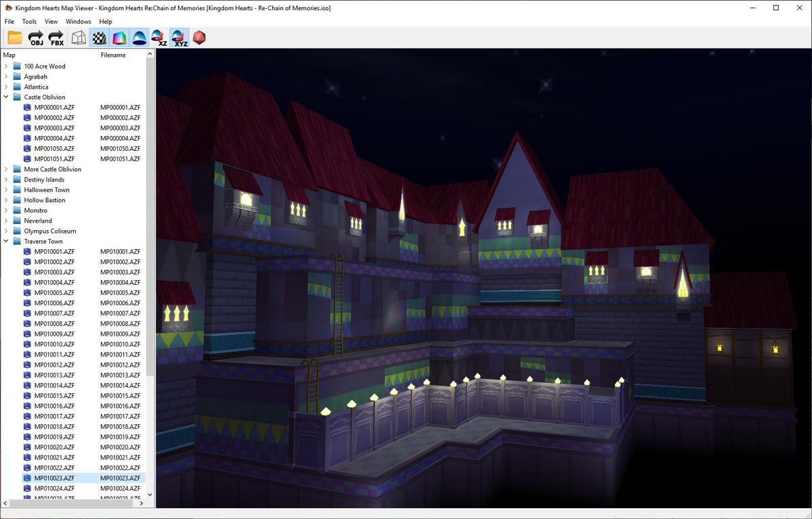
Task: Select map MP000003.AZF
Action: click(x=54, y=128)
